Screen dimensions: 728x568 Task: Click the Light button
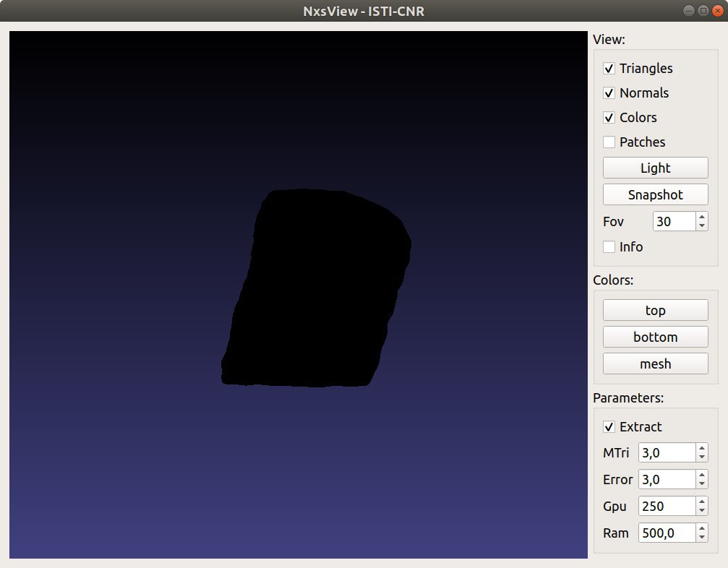click(x=655, y=168)
